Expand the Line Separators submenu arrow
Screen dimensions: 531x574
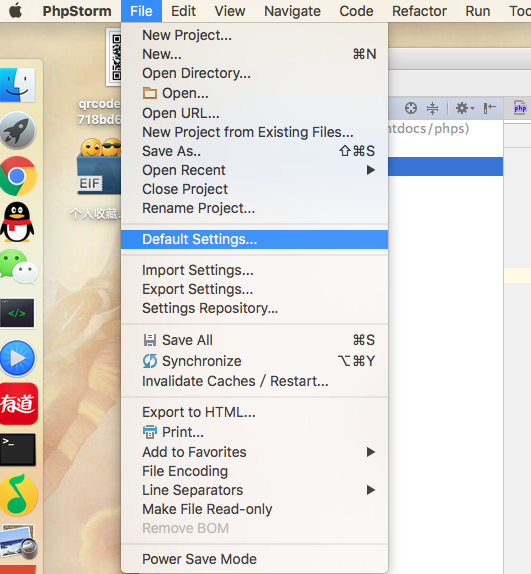(371, 490)
